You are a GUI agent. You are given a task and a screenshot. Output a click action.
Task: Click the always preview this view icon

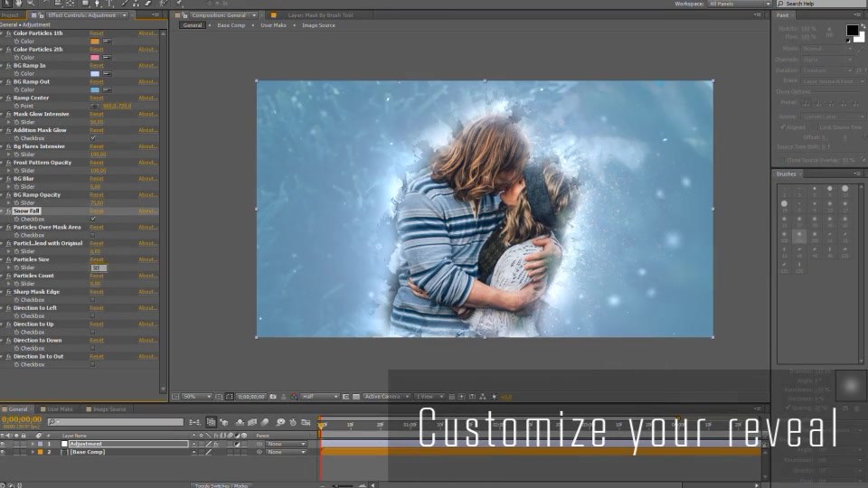pos(175,397)
